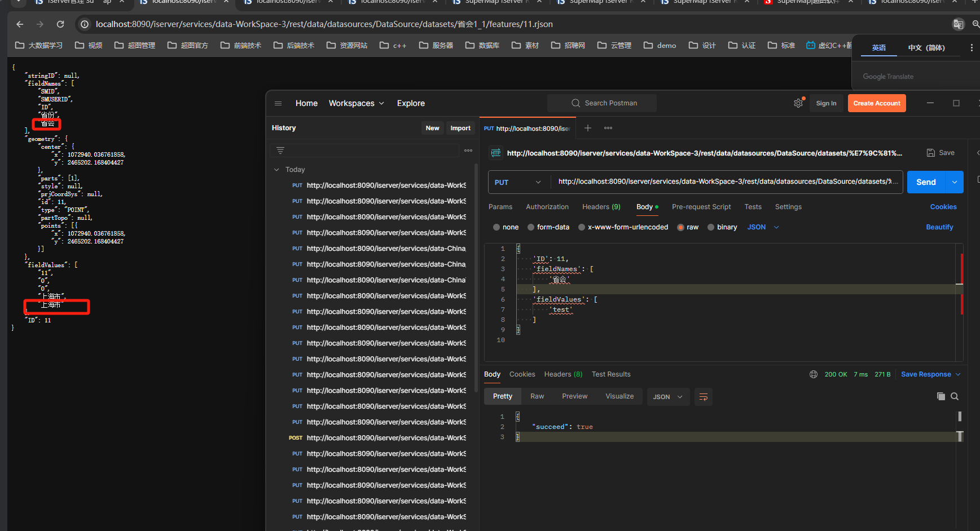
Task: Select the form-data body type radio
Action: coord(531,227)
